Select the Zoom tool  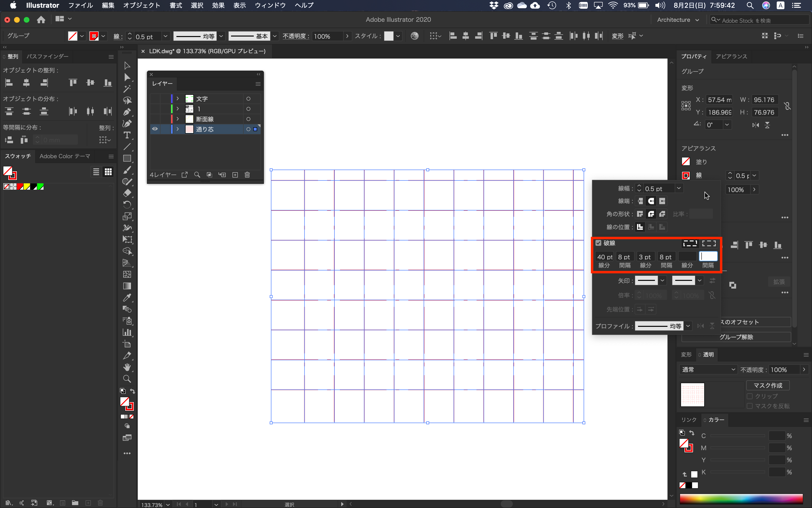click(127, 379)
